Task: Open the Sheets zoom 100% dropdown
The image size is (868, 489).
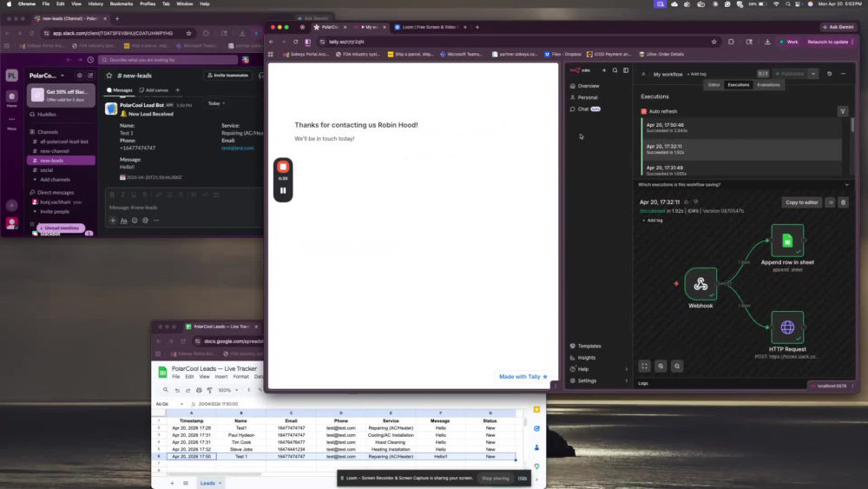Action: [227, 390]
